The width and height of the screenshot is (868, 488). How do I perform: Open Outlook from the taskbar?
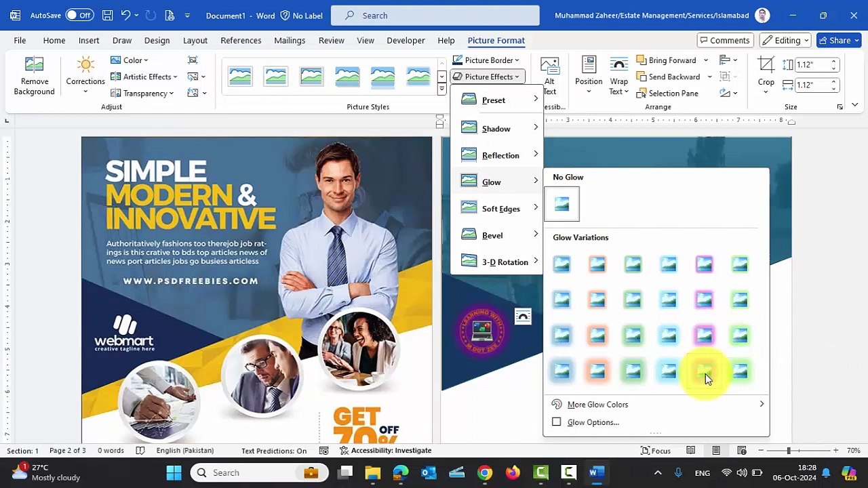pos(428,472)
